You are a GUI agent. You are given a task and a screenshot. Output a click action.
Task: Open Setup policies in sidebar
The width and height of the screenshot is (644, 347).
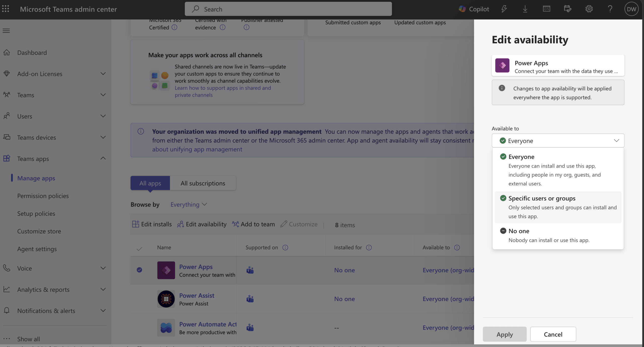(36, 213)
